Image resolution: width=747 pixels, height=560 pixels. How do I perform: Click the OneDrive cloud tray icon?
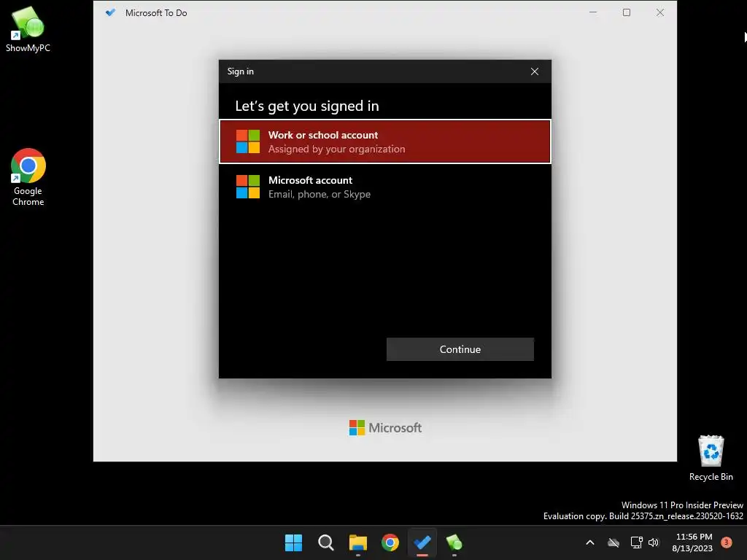click(x=614, y=542)
